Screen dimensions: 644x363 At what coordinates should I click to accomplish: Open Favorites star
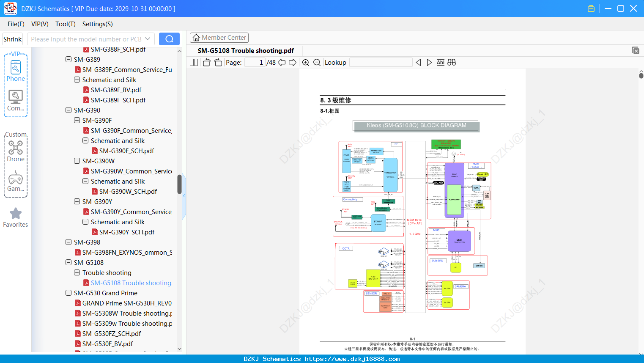pyautogui.click(x=16, y=218)
